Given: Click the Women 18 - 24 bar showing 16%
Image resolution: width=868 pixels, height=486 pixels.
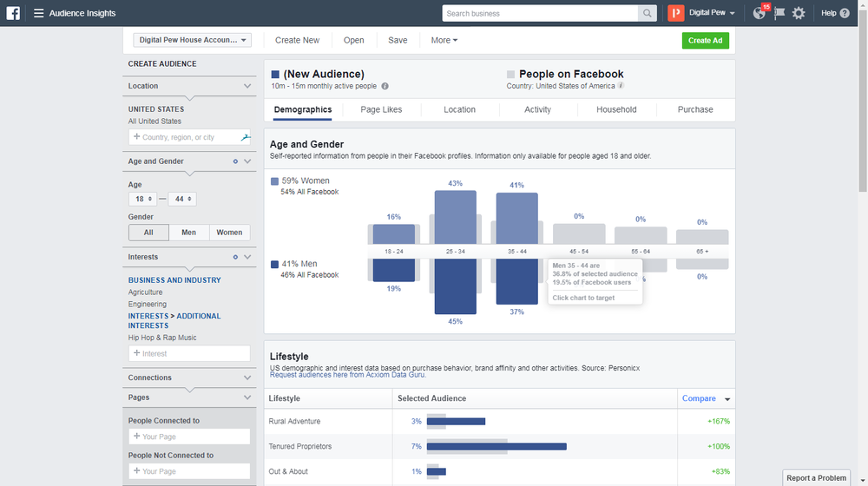Looking at the screenshot, I should [393, 234].
